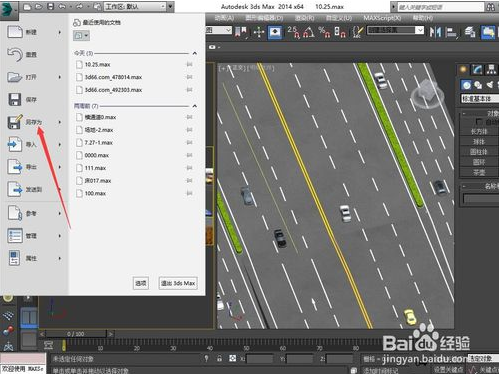The width and height of the screenshot is (499, 374).
Task: Open the Graph Editors (D) menu
Action: tap(264, 18)
